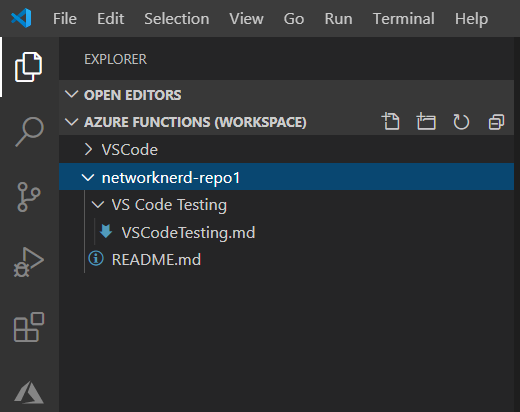Click the VSCode folder name

pyautogui.click(x=130, y=150)
